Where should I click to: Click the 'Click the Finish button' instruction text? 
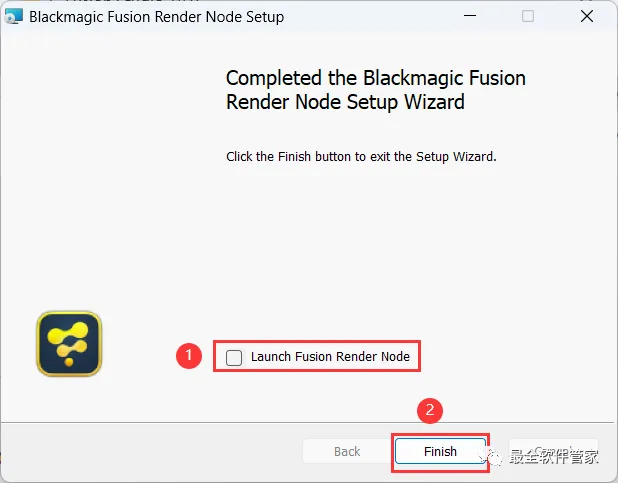pos(361,157)
